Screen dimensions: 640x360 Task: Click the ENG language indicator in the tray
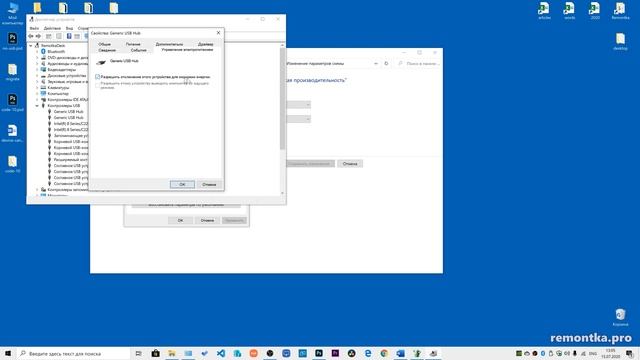(x=593, y=353)
